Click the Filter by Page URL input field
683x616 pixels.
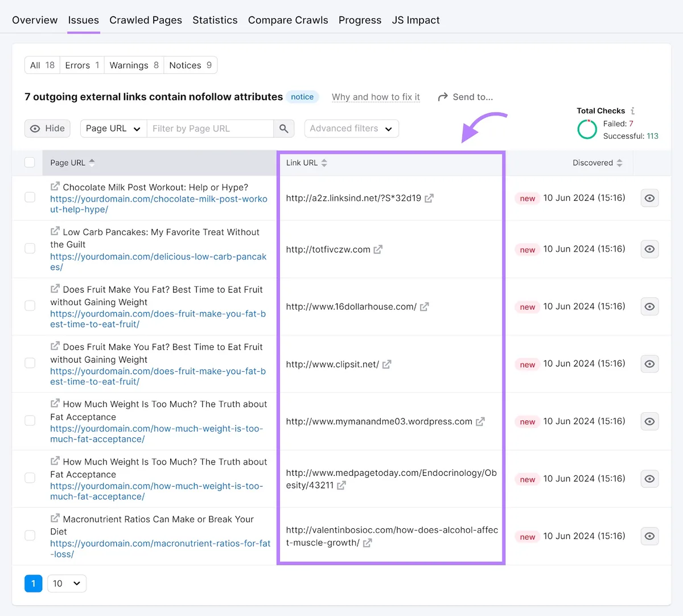[x=210, y=129]
